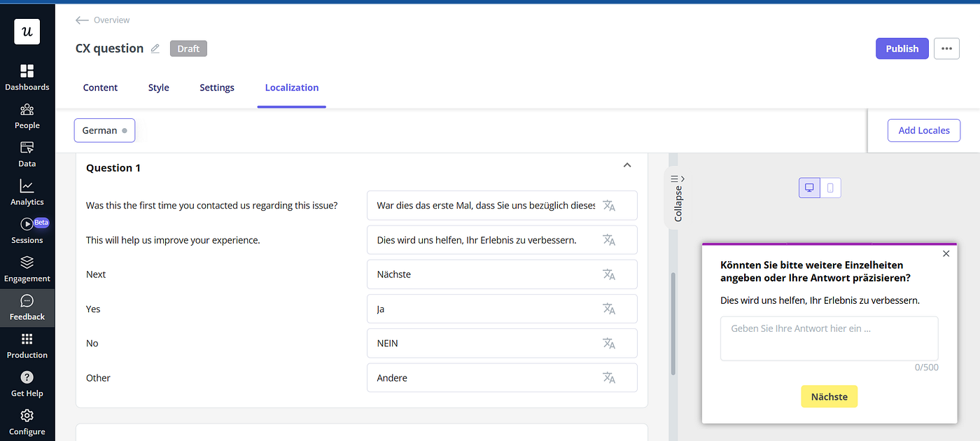The width and height of the screenshot is (980, 441).
Task: Click the preview answer text area
Action: click(829, 338)
